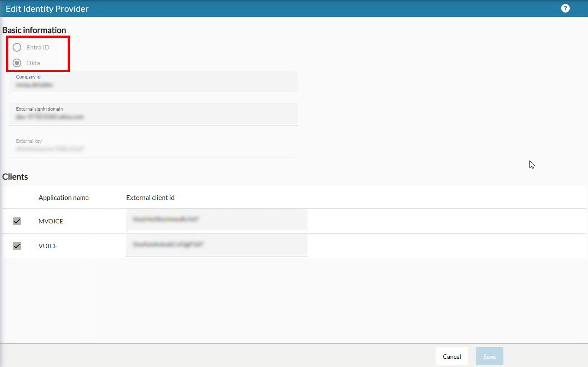The height and width of the screenshot is (367, 588).
Task: Click the External signin domain field
Action: [x=154, y=114]
